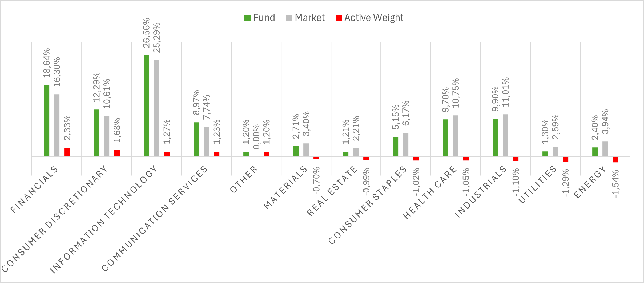Select the Active Weight legend label
644x283 pixels.
pos(374,18)
